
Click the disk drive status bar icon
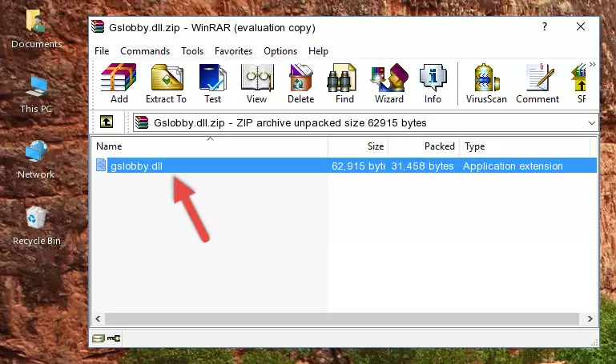click(99, 338)
